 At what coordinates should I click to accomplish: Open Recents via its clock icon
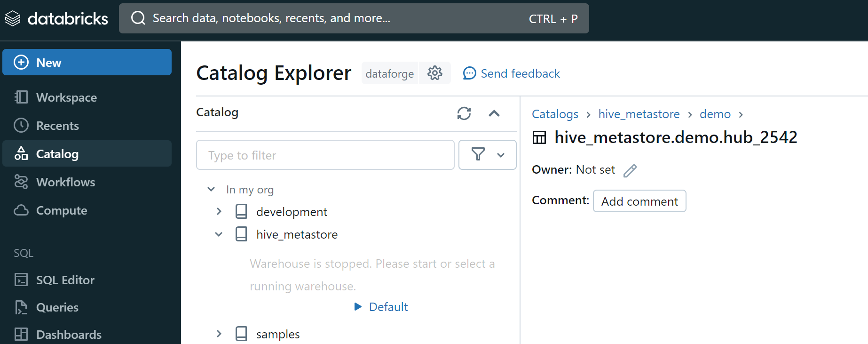(21, 125)
